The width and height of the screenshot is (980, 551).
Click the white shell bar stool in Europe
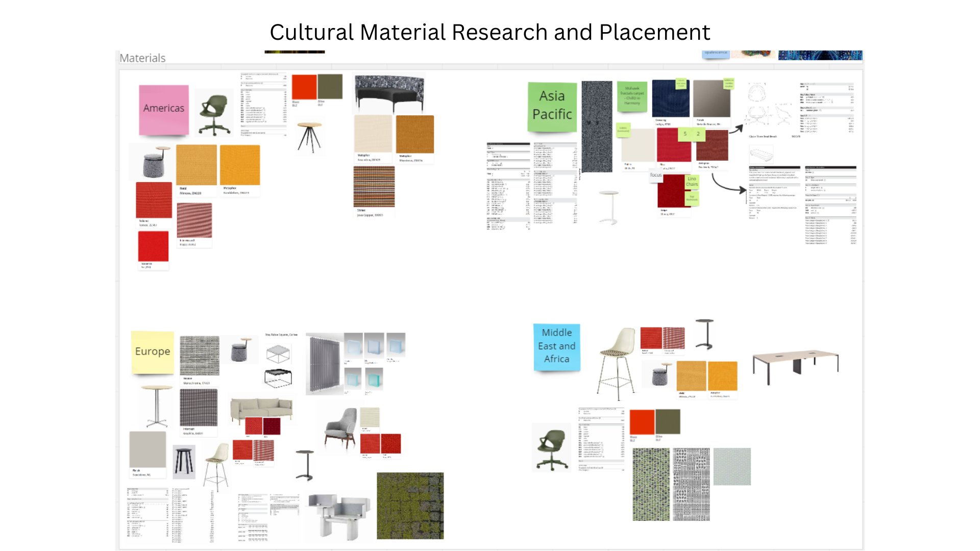[217, 467]
